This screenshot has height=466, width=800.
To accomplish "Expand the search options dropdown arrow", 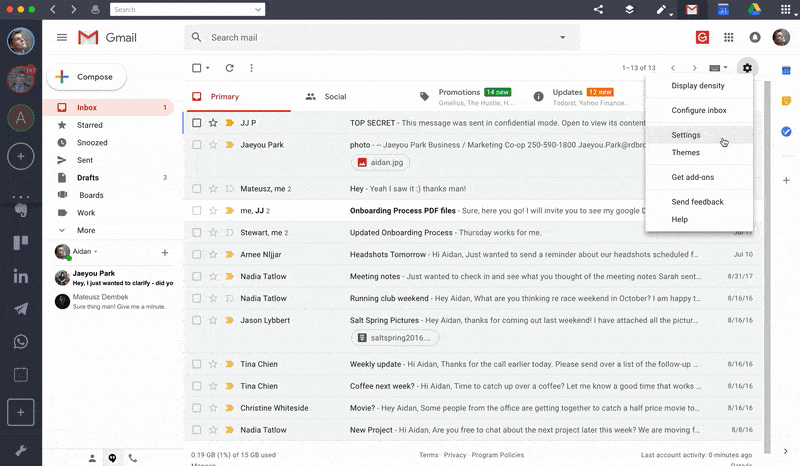I will (562, 37).
